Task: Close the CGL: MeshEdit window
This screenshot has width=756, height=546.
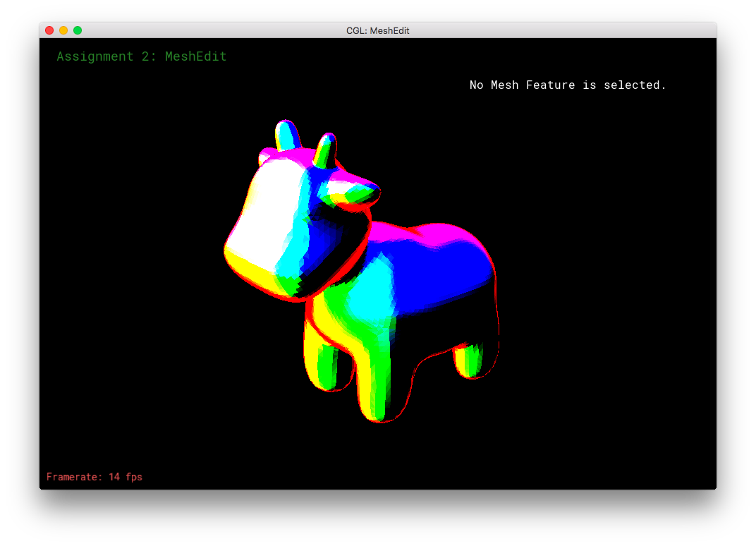Action: (49, 30)
